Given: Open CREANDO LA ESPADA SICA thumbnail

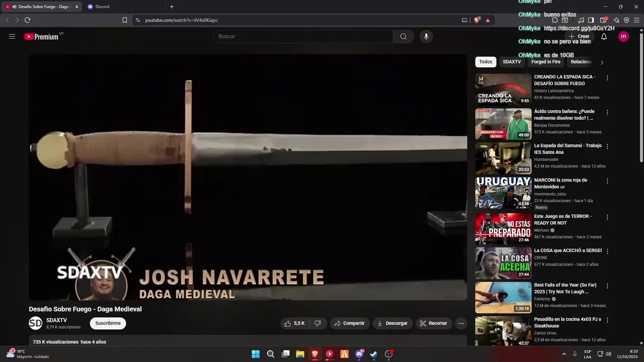Looking at the screenshot, I should click(x=503, y=89).
